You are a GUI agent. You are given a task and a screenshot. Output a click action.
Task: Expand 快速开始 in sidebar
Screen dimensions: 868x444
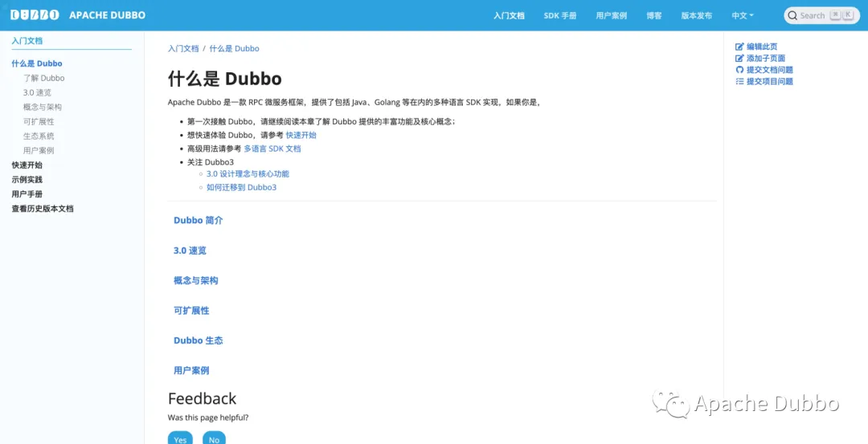point(27,165)
